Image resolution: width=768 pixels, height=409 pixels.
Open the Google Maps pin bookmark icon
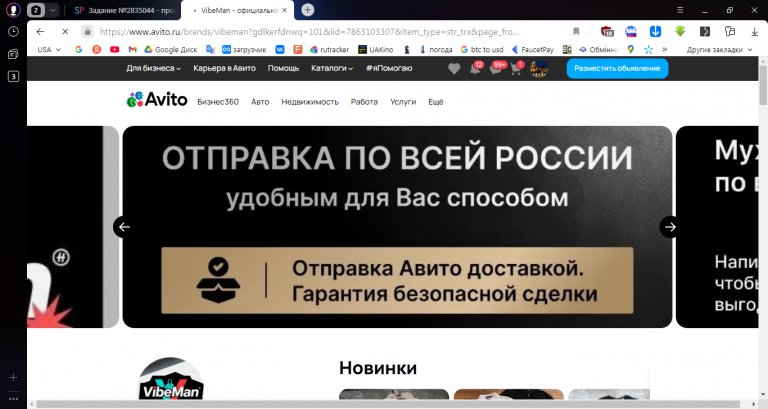pyautogui.click(x=631, y=49)
